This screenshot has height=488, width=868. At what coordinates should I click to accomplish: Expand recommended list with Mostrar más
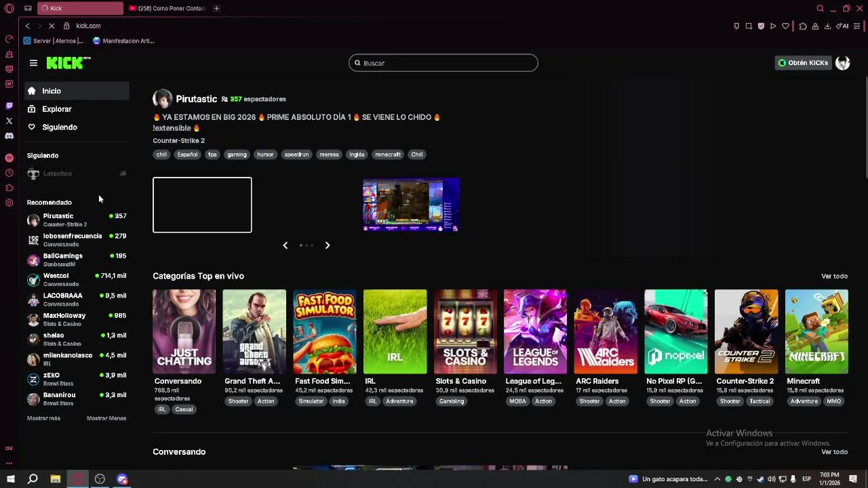coord(43,418)
